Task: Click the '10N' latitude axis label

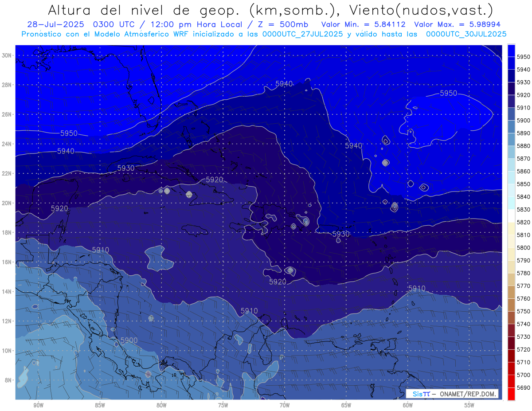Action: pos(6,351)
